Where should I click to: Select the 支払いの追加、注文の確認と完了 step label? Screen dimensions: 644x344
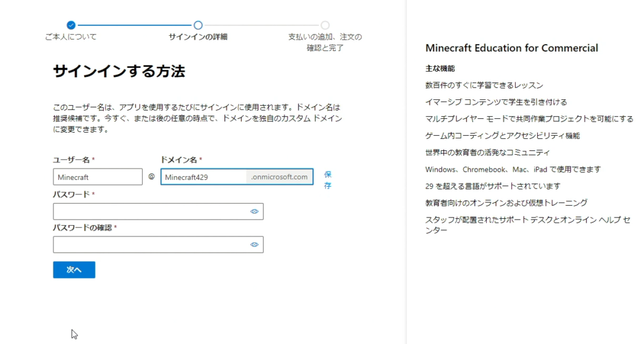click(x=325, y=42)
